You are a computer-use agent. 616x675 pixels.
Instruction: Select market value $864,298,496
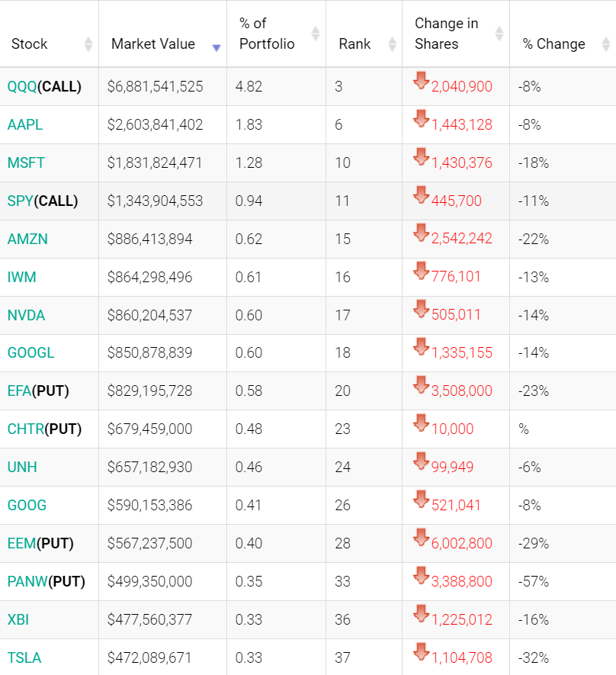149,277
